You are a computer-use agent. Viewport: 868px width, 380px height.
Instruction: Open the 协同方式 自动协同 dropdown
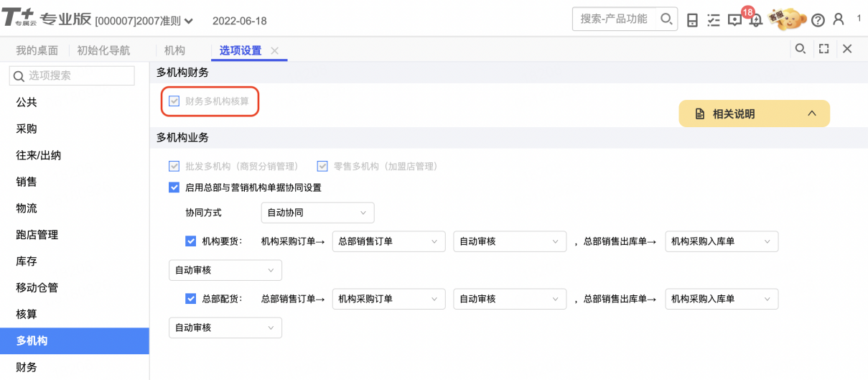pos(317,213)
